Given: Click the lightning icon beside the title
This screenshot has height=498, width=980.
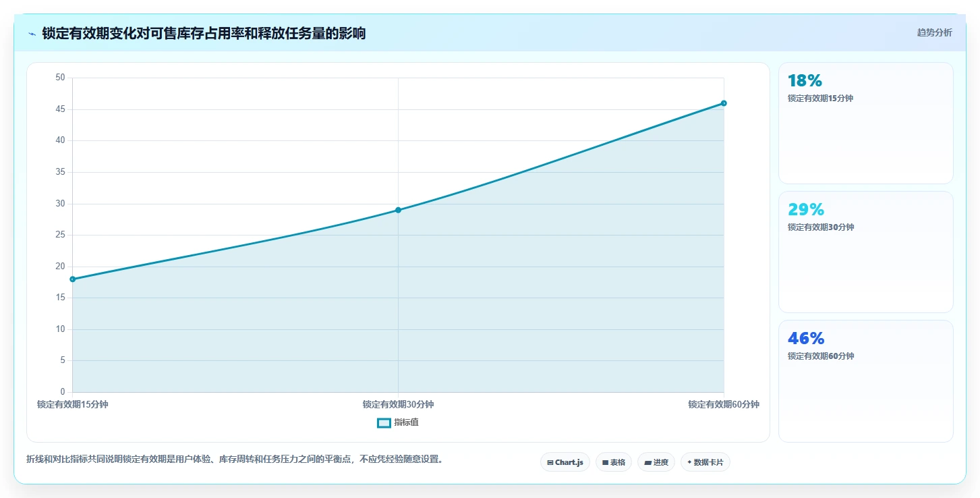Looking at the screenshot, I should 32,34.
